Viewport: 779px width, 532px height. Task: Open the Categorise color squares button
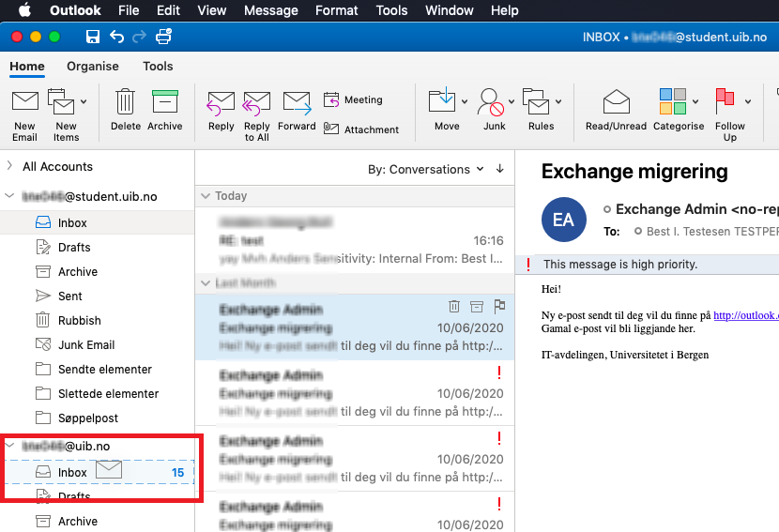click(672, 101)
